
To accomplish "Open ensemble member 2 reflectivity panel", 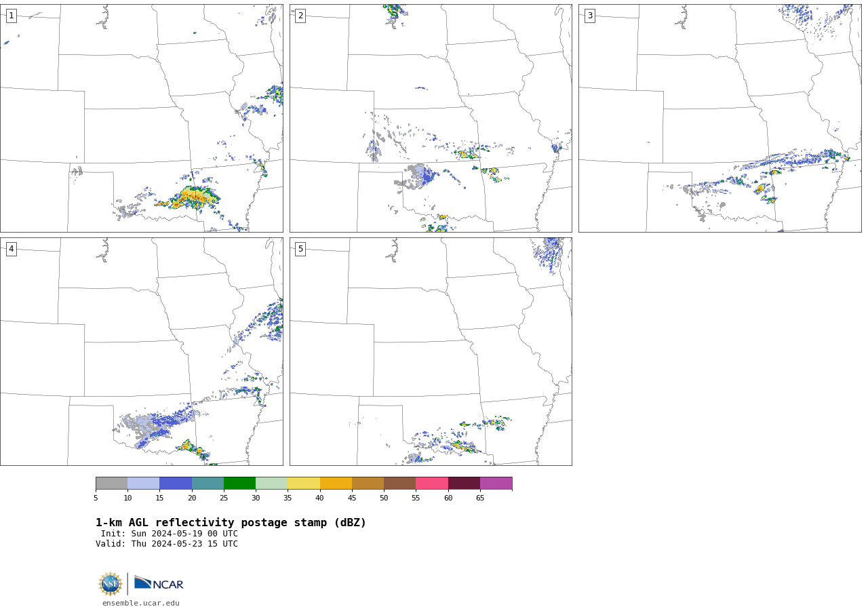I will (x=431, y=118).
